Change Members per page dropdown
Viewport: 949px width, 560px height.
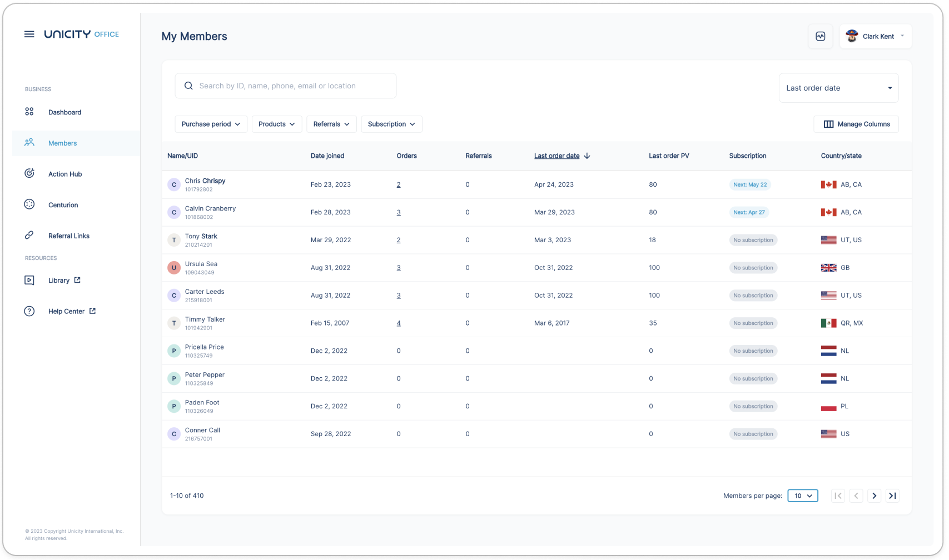coord(802,496)
